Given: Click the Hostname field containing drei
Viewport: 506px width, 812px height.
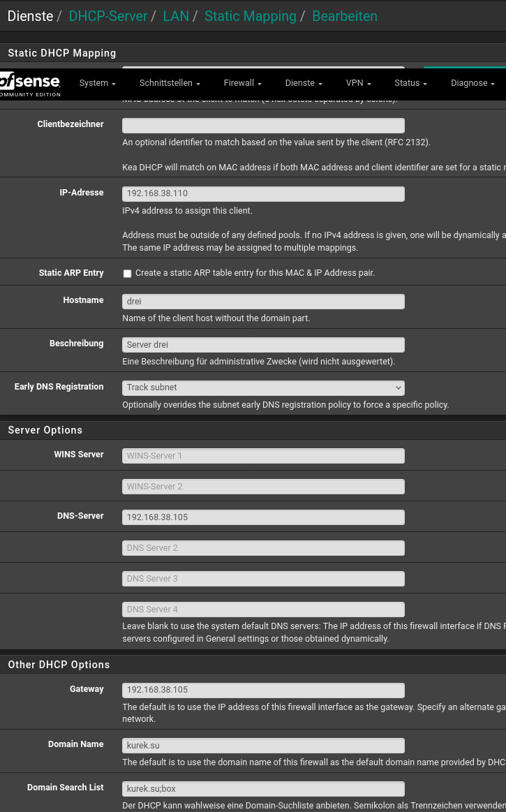Looking at the screenshot, I should pos(263,302).
